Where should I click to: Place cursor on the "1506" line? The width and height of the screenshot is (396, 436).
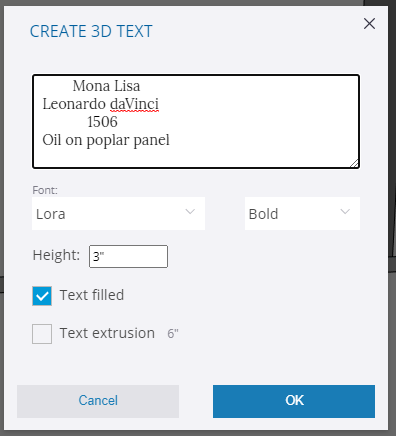pyautogui.click(x=102, y=122)
